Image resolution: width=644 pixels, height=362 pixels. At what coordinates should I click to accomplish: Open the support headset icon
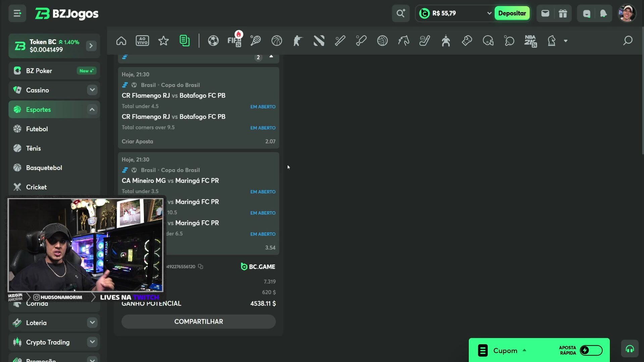(630, 349)
